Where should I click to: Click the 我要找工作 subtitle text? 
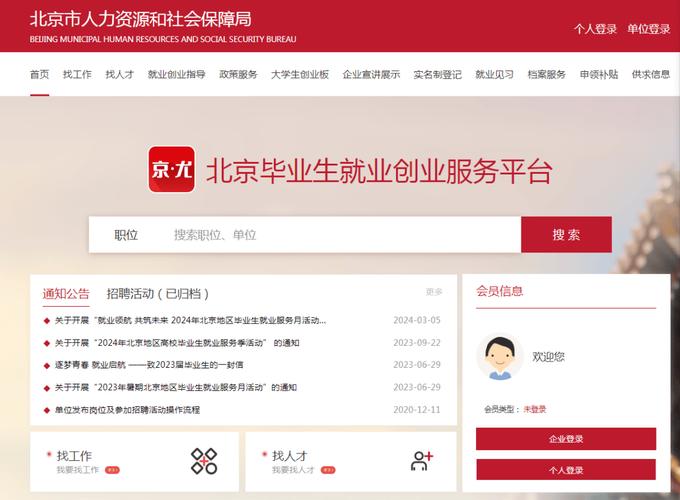click(x=78, y=470)
